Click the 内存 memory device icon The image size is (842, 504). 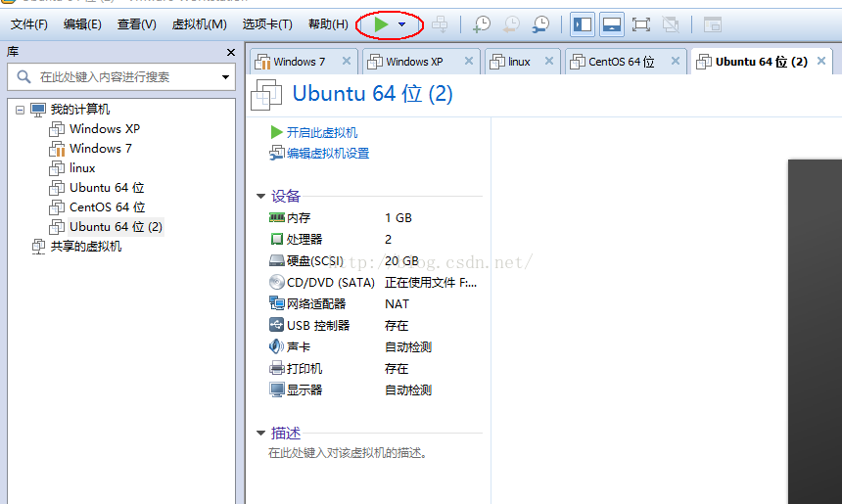coord(276,217)
